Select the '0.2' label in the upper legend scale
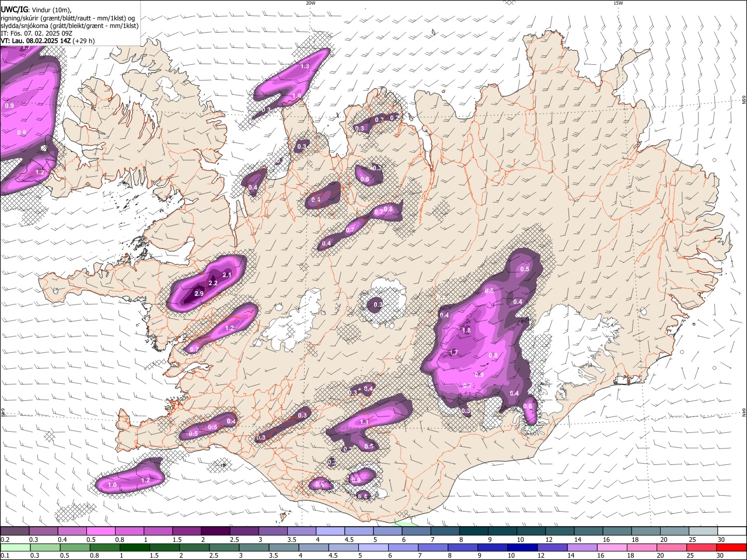Screen dimensions: 747x560 pyautogui.click(x=5, y=540)
